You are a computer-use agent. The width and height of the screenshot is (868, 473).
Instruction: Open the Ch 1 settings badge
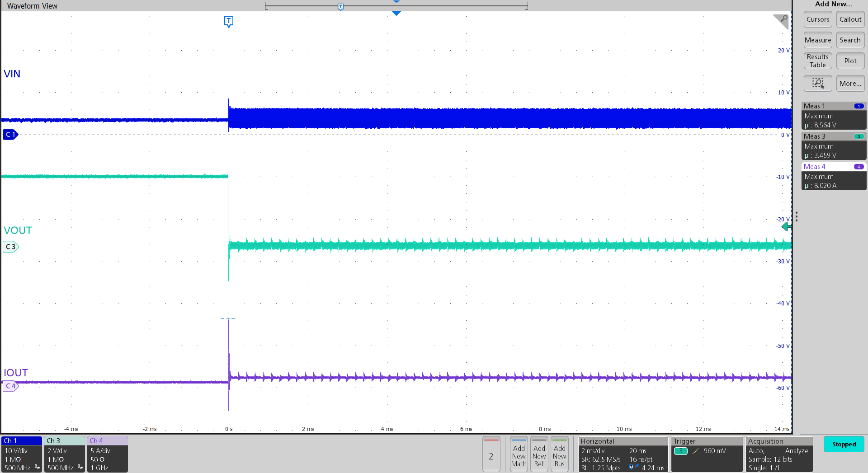pos(22,454)
